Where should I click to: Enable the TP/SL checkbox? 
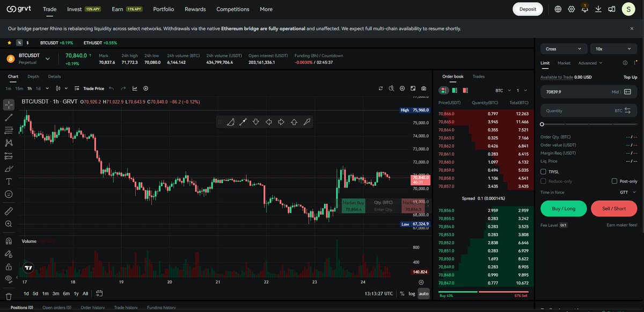point(544,172)
